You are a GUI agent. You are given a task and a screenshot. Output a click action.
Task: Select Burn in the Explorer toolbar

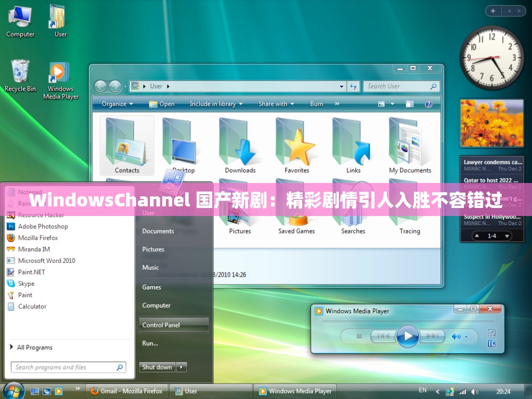317,104
